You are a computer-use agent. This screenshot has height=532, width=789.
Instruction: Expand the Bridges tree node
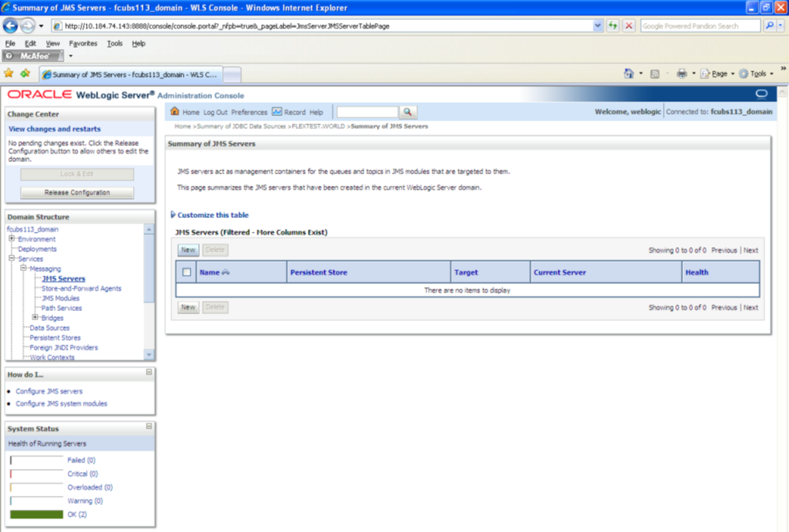point(35,317)
